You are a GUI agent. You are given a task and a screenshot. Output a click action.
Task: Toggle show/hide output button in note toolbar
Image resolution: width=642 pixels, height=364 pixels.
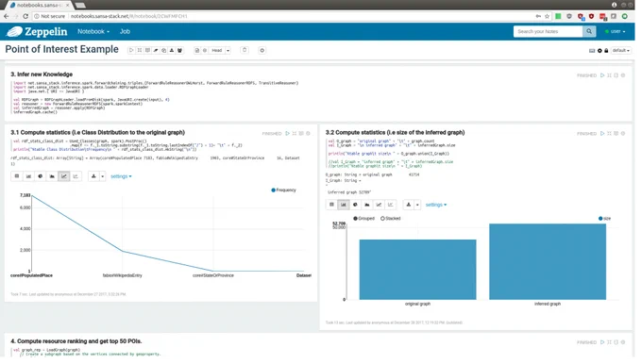click(147, 50)
